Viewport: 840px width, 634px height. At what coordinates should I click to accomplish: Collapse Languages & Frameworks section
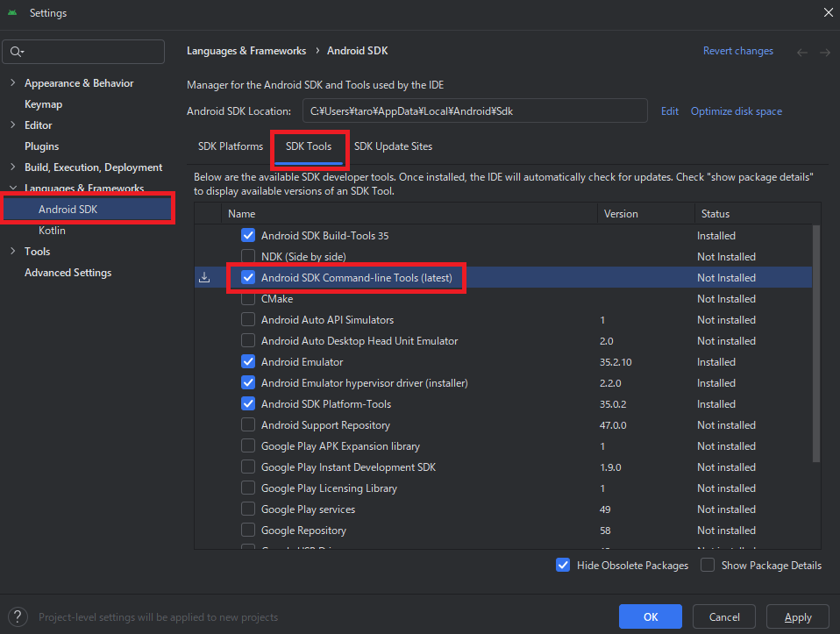(13, 189)
